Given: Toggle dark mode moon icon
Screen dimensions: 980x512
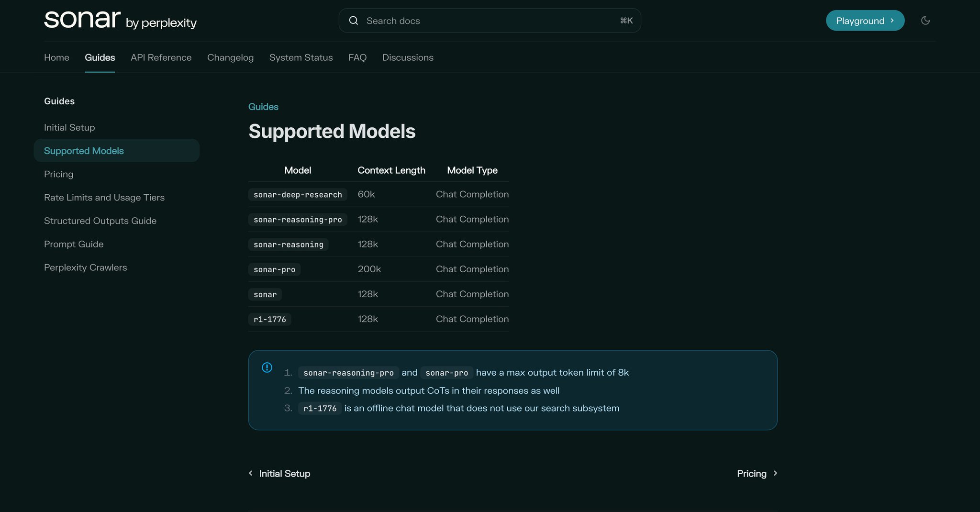Looking at the screenshot, I should (x=925, y=21).
